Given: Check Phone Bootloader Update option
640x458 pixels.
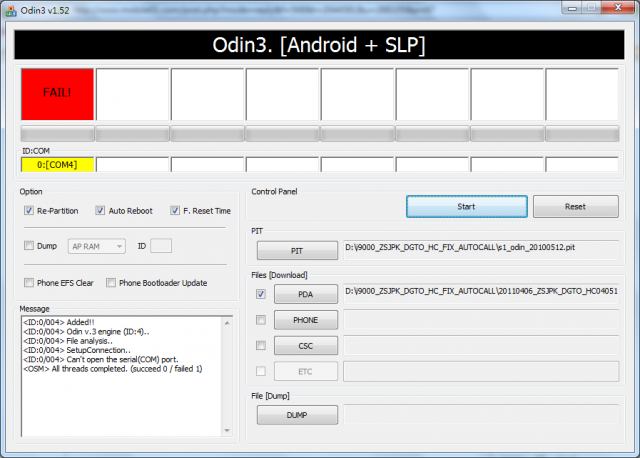Looking at the screenshot, I should pyautogui.click(x=111, y=282).
